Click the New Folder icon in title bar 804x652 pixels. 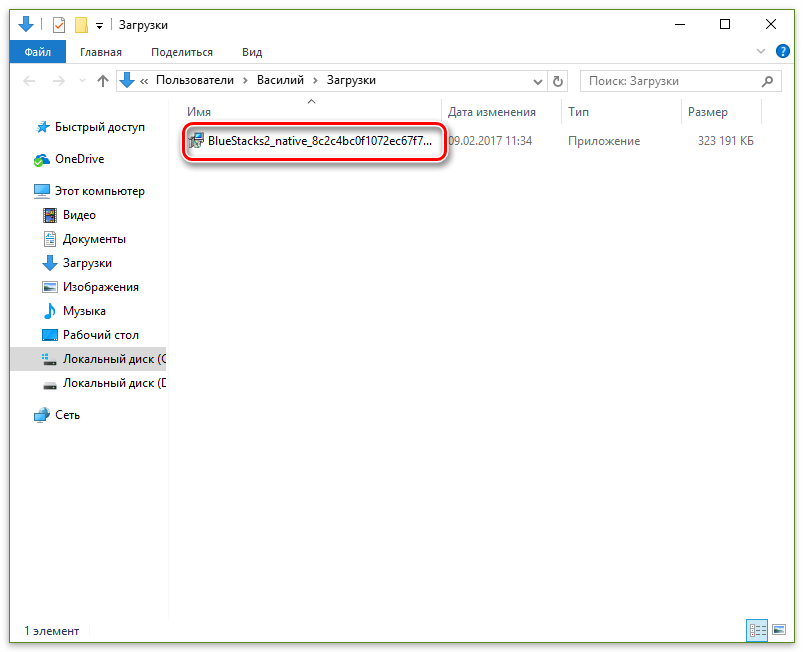point(82,25)
